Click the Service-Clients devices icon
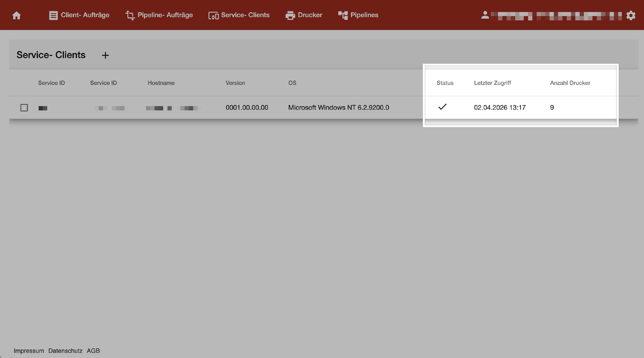Image resolution: width=644 pixels, height=358 pixels. tap(214, 15)
